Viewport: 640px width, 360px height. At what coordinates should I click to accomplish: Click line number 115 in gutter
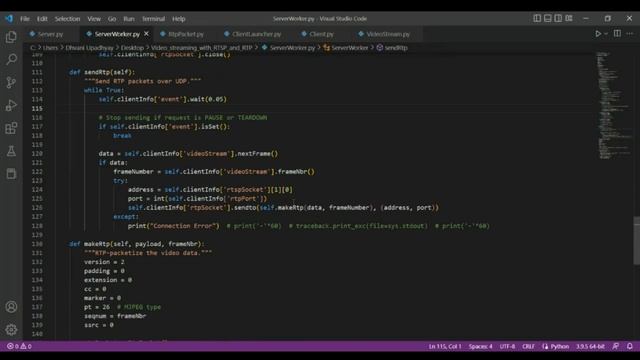click(37, 109)
